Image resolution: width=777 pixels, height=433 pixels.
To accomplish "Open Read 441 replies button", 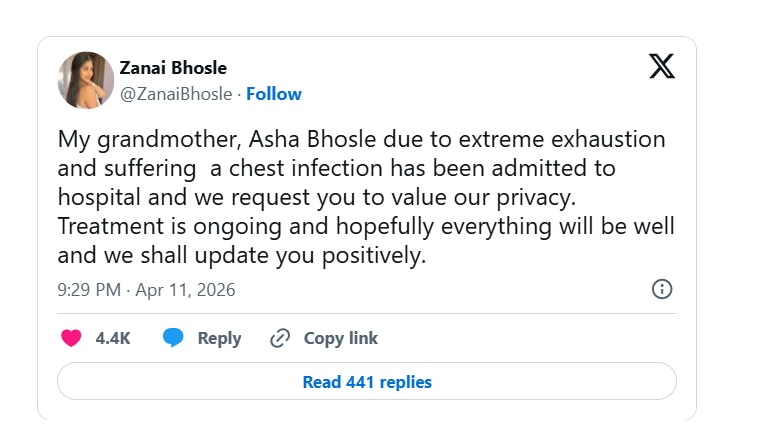I will click(367, 381).
